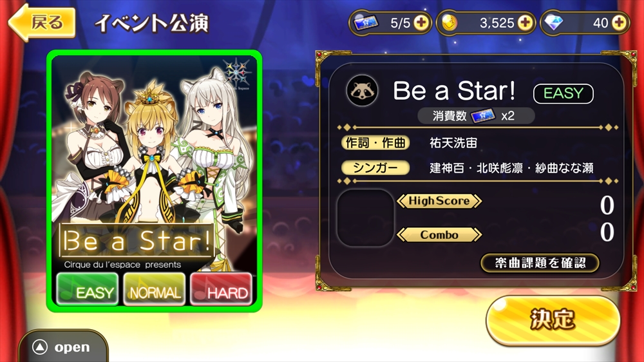Expand the open panel at bottom left
The height and width of the screenshot is (362, 644).
click(63, 347)
